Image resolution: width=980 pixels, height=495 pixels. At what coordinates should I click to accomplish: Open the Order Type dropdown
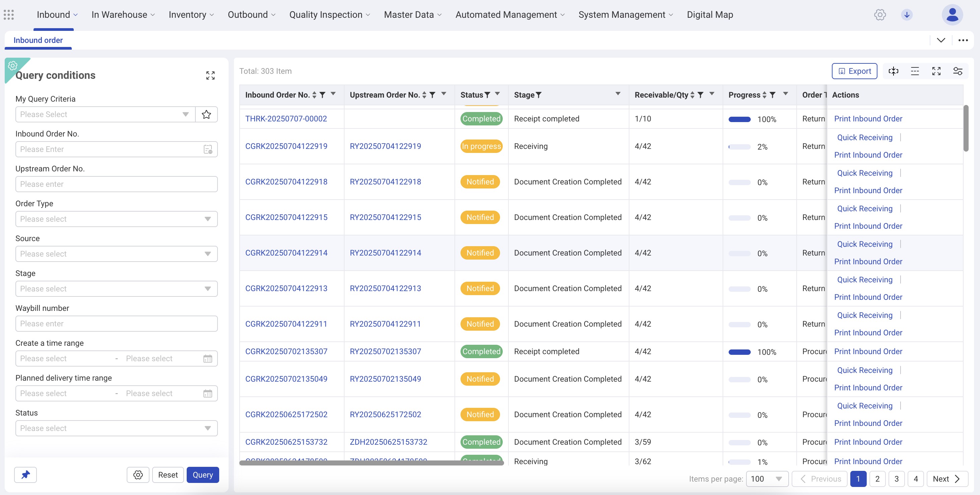tap(116, 219)
